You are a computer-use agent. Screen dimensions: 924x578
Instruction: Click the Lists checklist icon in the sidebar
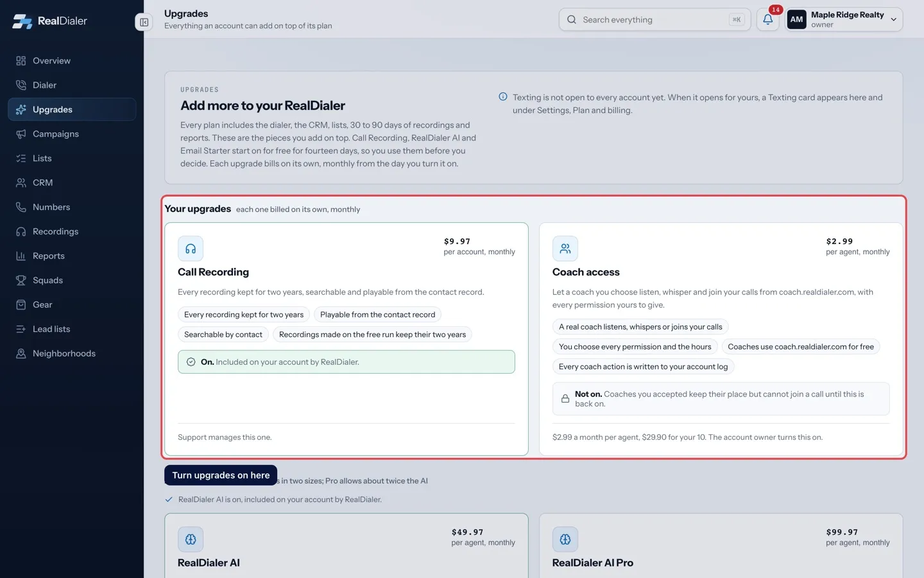21,159
